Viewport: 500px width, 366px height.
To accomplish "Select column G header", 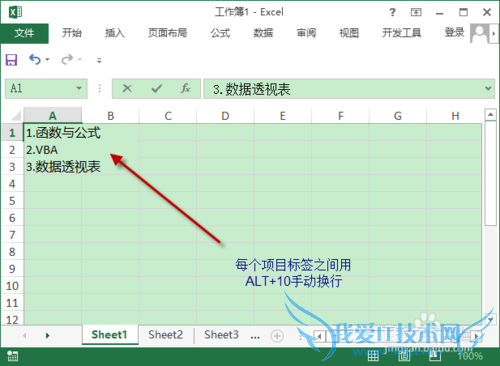I will (x=398, y=116).
